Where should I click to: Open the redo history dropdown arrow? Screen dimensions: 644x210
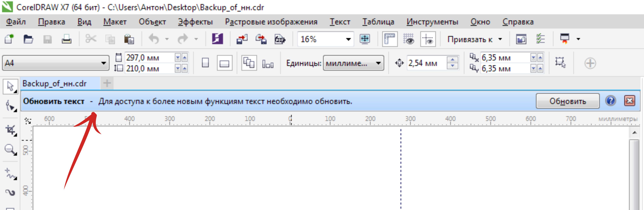[x=196, y=39]
